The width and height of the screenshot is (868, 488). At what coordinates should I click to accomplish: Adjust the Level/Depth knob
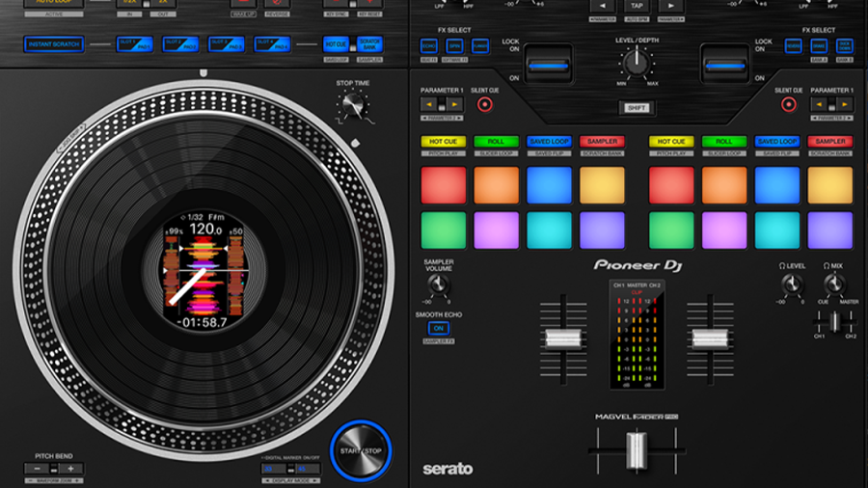(637, 63)
